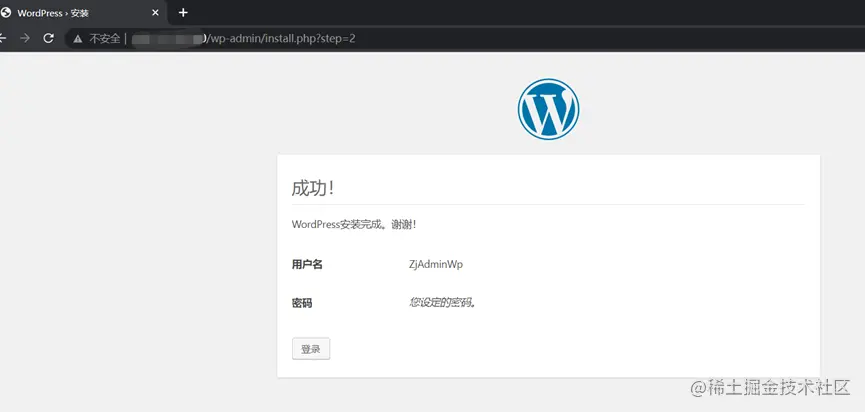This screenshot has width=865, height=412.
Task: Click the 成功! heading
Action: click(313, 188)
